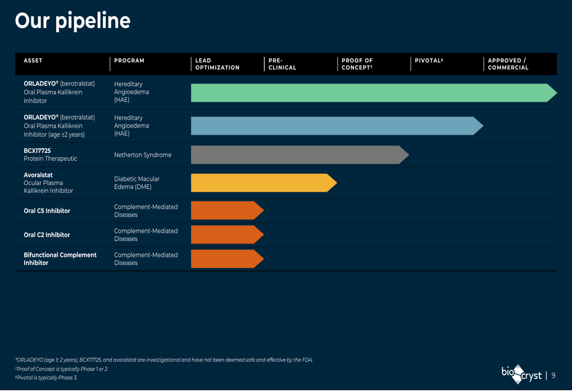Click the green approved-stage ORLADEYO progress bar
572x392 pixels.
click(x=374, y=93)
